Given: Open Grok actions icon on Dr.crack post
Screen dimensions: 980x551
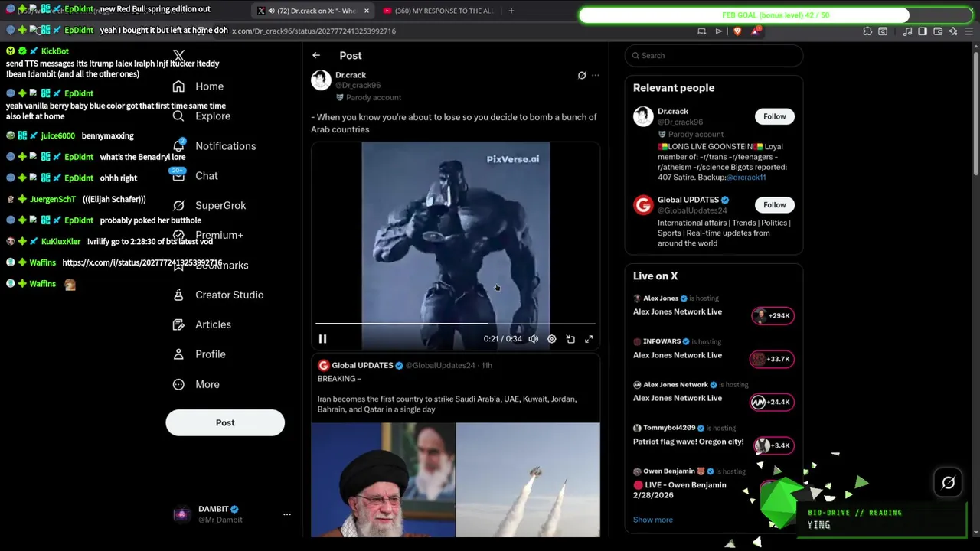Looking at the screenshot, I should (582, 75).
